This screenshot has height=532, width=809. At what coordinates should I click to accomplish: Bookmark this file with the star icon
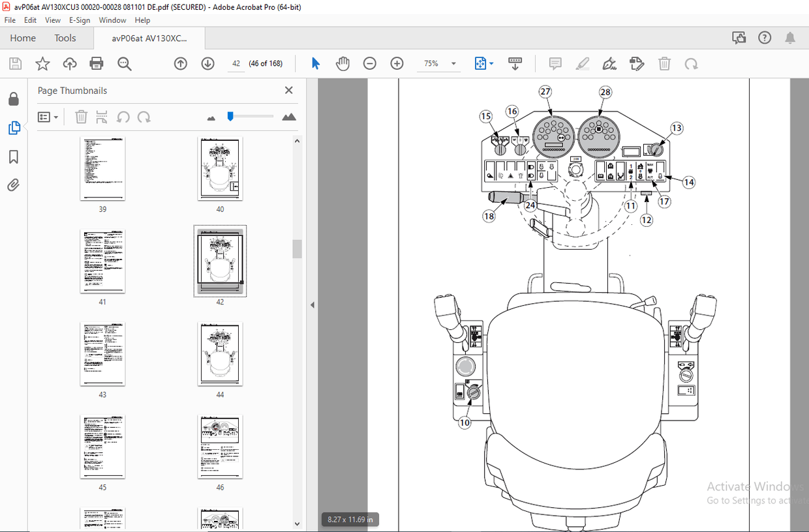(42, 63)
